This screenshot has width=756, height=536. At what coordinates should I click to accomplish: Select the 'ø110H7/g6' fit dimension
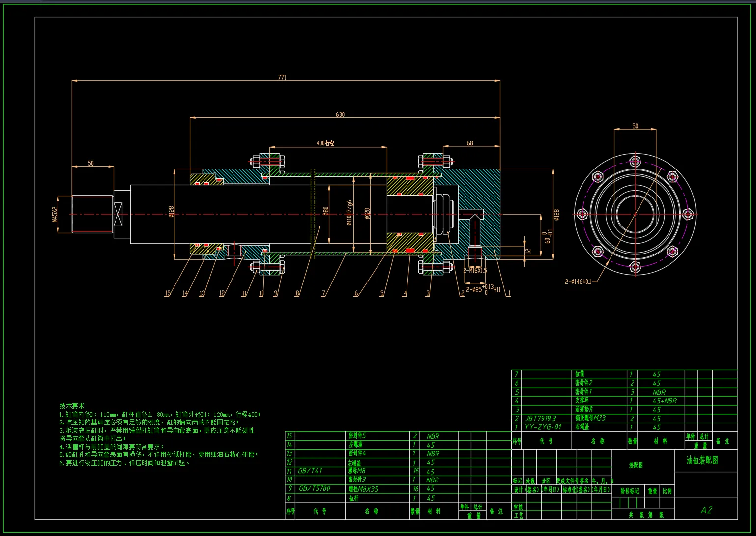(349, 212)
